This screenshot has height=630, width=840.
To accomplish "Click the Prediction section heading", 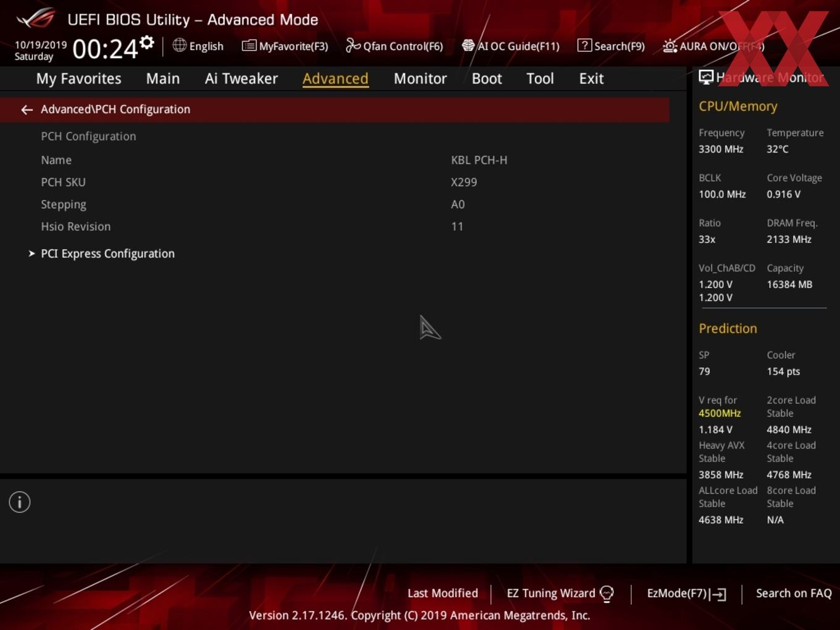I will click(728, 329).
